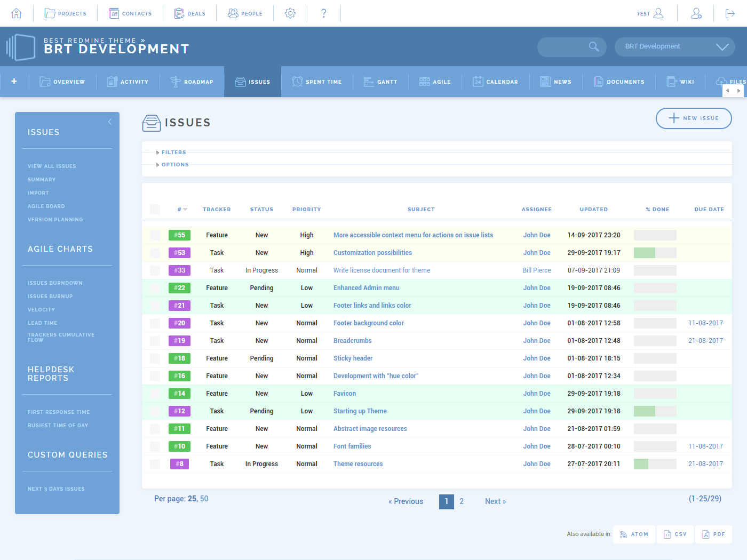The height and width of the screenshot is (560, 747).
Task: Click the Calendar module icon
Action: 478,81
